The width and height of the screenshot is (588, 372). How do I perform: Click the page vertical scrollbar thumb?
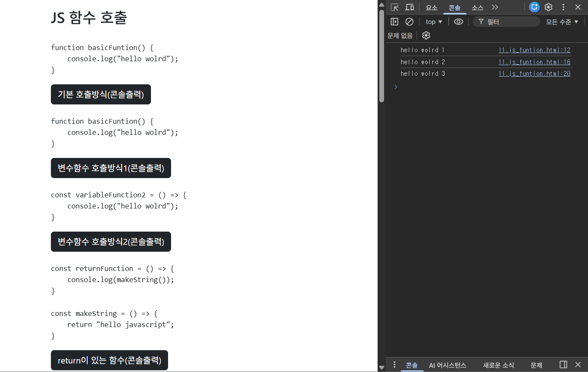coord(381,56)
